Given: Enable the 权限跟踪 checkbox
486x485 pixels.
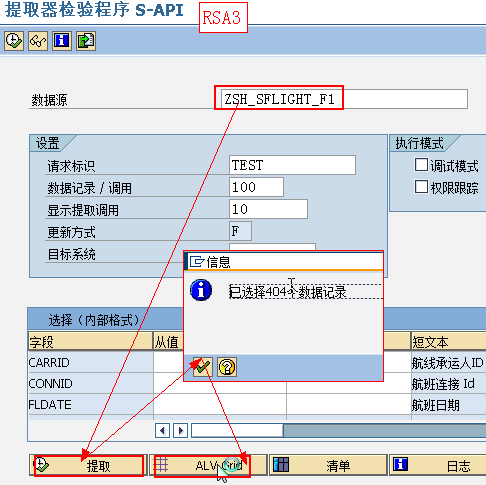Looking at the screenshot, I should point(421,187).
